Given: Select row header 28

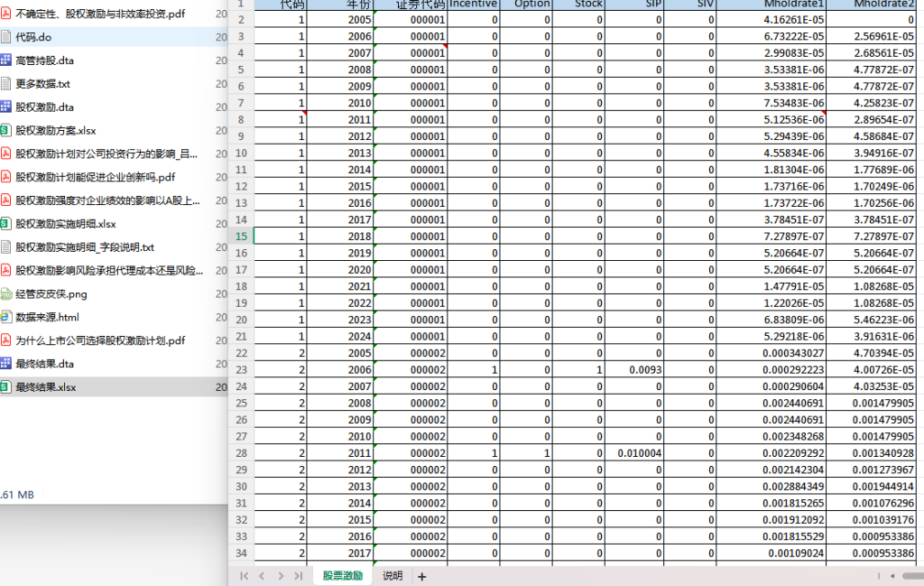Looking at the screenshot, I should (241, 452).
